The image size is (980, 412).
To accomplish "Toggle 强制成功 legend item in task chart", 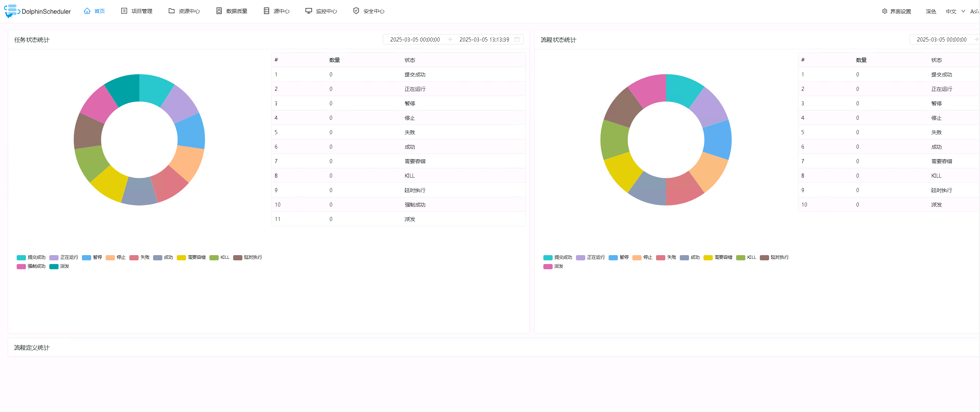I will point(31,266).
